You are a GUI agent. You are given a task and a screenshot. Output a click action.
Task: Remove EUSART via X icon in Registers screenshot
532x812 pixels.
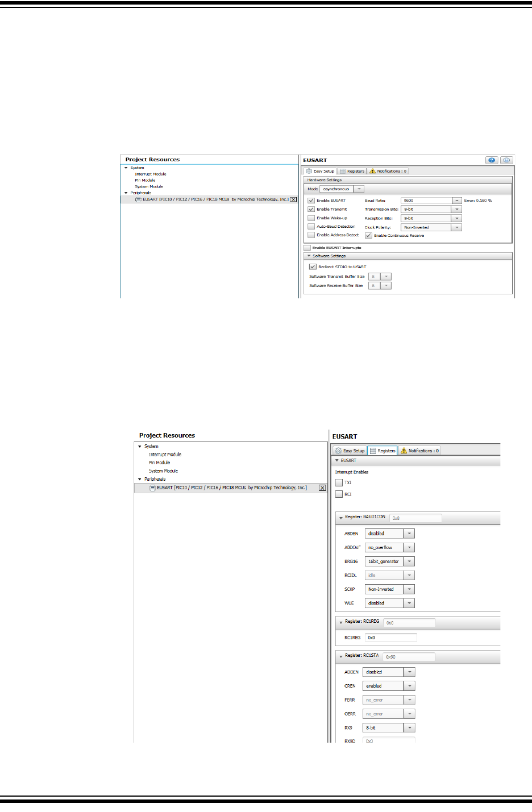coord(322,488)
